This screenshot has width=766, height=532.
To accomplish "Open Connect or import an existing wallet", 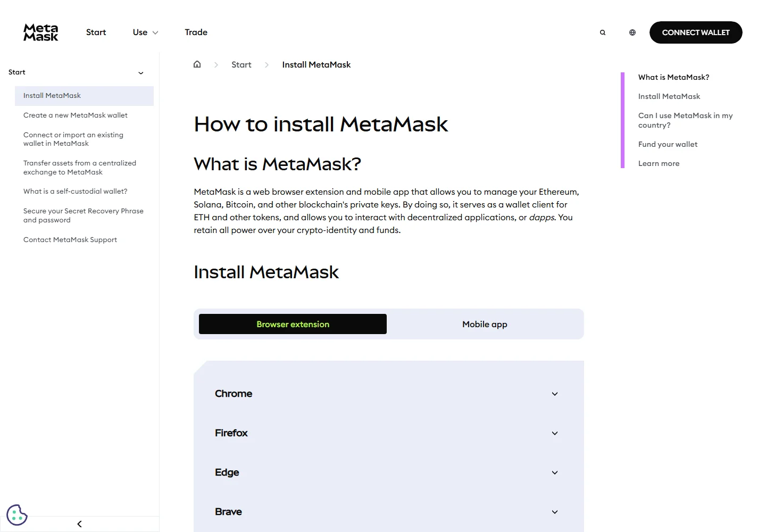I will [73, 139].
